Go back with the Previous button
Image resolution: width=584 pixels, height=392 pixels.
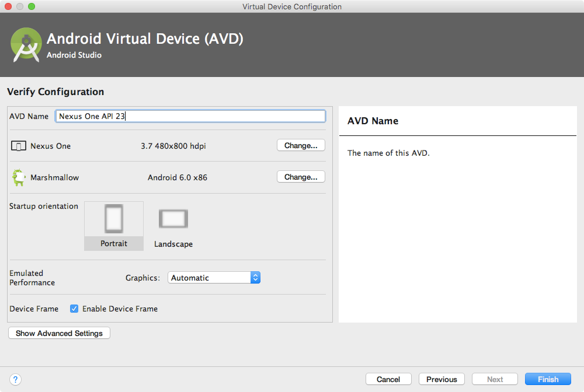[x=442, y=379]
